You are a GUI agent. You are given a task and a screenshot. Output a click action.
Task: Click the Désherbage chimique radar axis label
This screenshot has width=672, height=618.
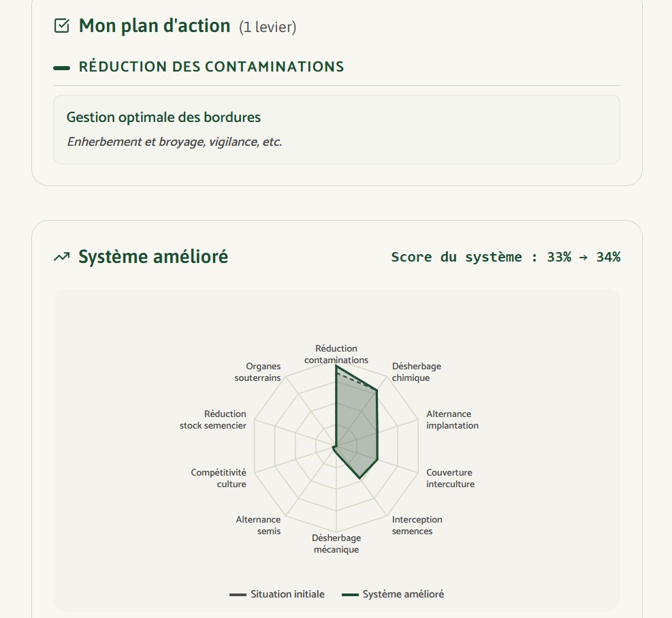pos(417,372)
